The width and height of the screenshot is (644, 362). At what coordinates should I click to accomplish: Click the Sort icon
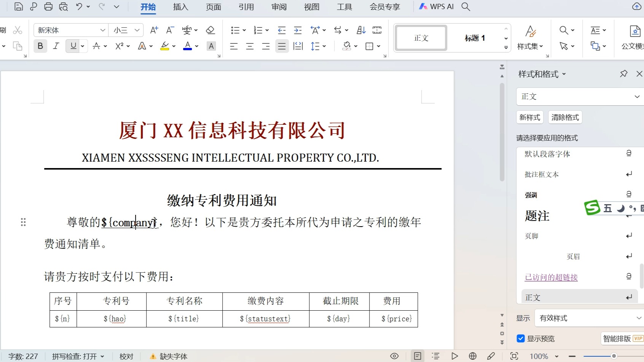361,30
